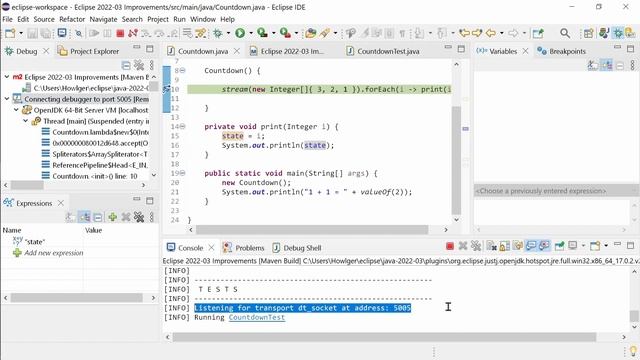640x360 pixels.
Task: Switch to Debug perspective icon at top right
Action: pos(618,33)
